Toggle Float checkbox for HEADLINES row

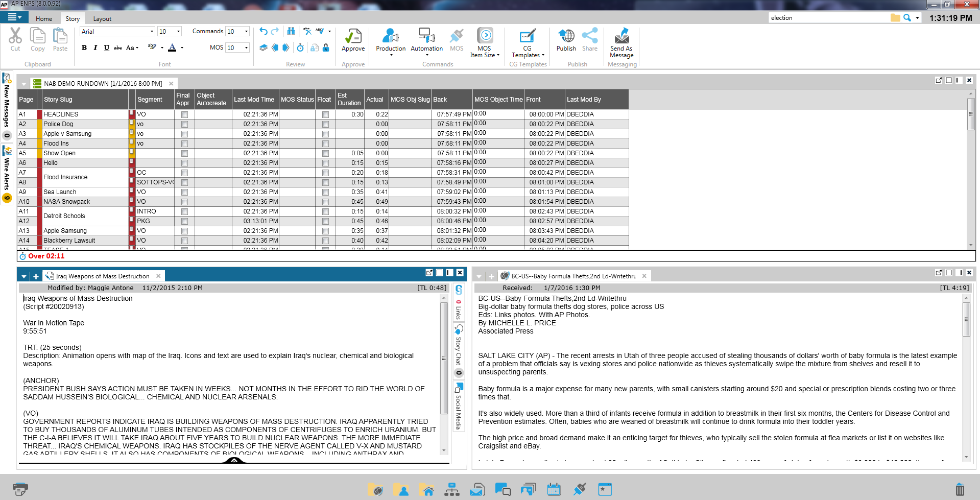point(325,115)
